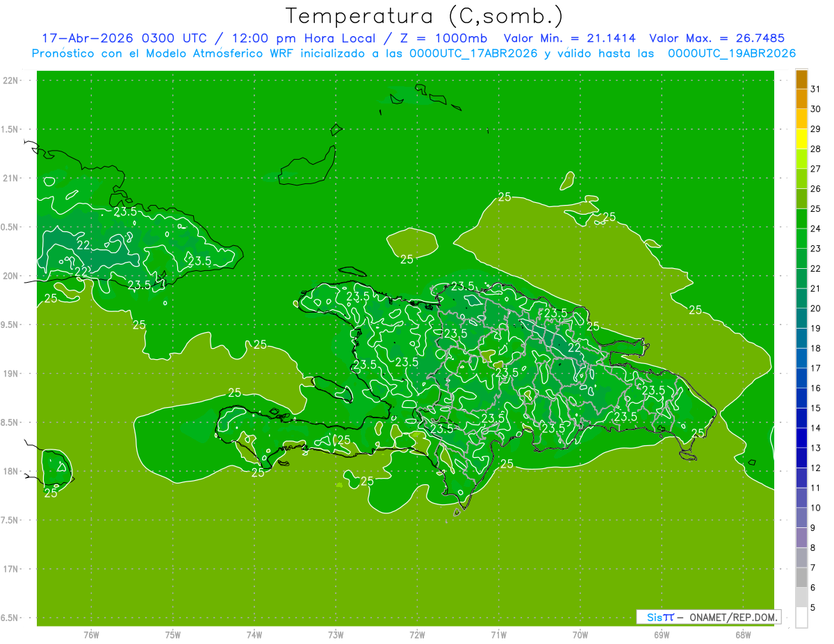Click the Valor Min. = 21.1414 text

[571, 38]
